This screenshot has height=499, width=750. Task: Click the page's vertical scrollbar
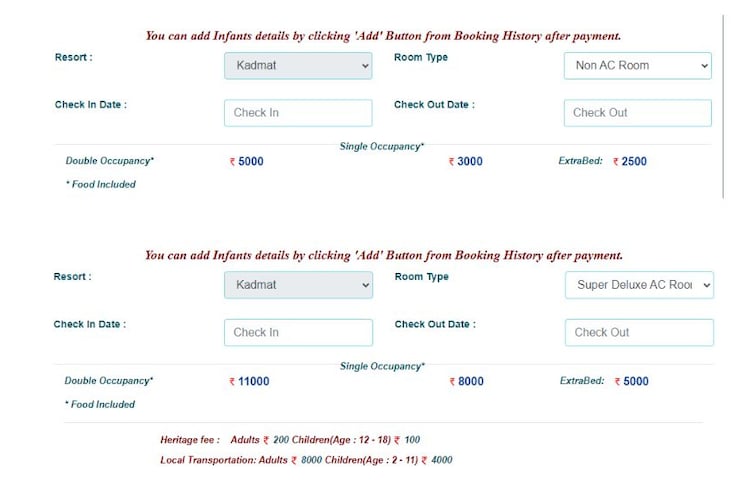point(724,100)
